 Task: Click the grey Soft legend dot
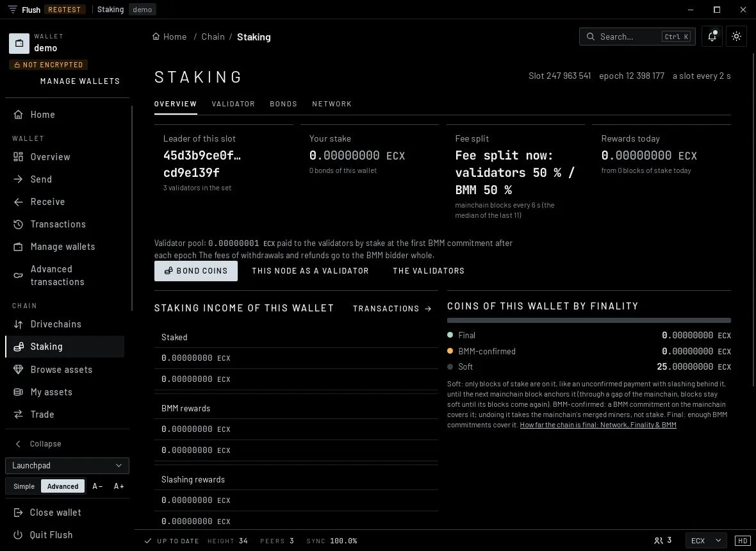tap(450, 367)
